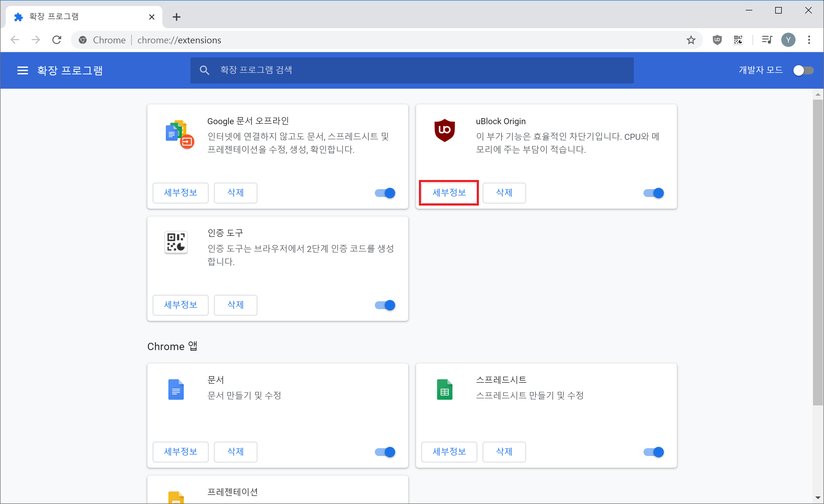Click the search magnifier icon

click(x=204, y=70)
